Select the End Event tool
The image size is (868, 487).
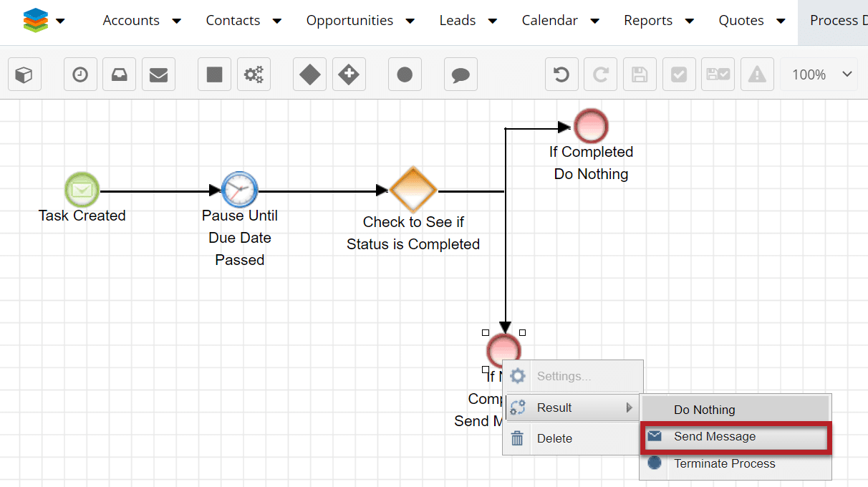tap(405, 74)
